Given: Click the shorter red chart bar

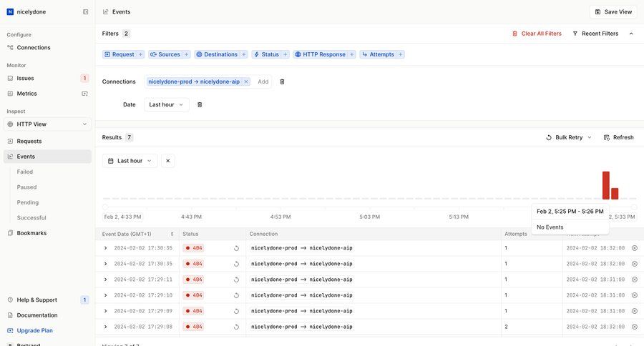Looking at the screenshot, I should point(615,194).
